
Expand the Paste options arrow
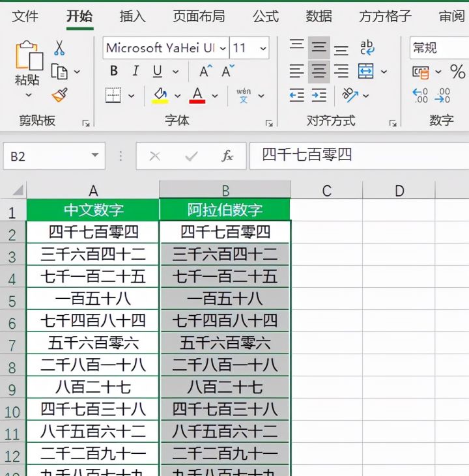(x=29, y=95)
